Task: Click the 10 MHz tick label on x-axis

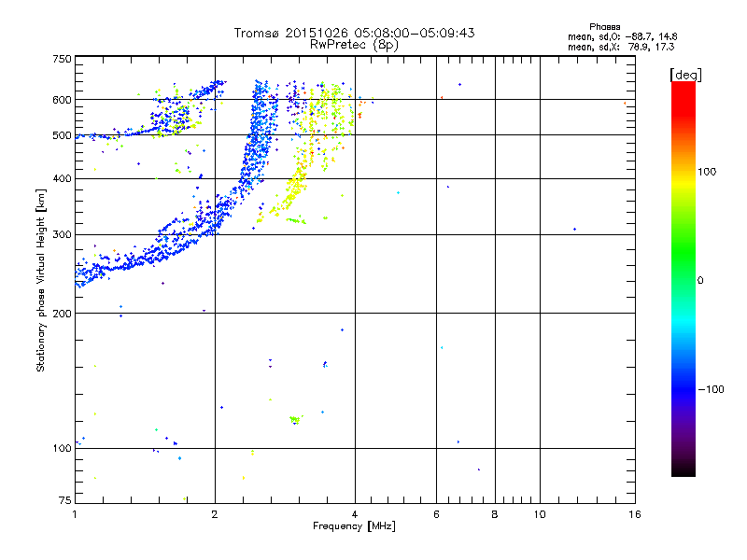Action: (x=540, y=514)
